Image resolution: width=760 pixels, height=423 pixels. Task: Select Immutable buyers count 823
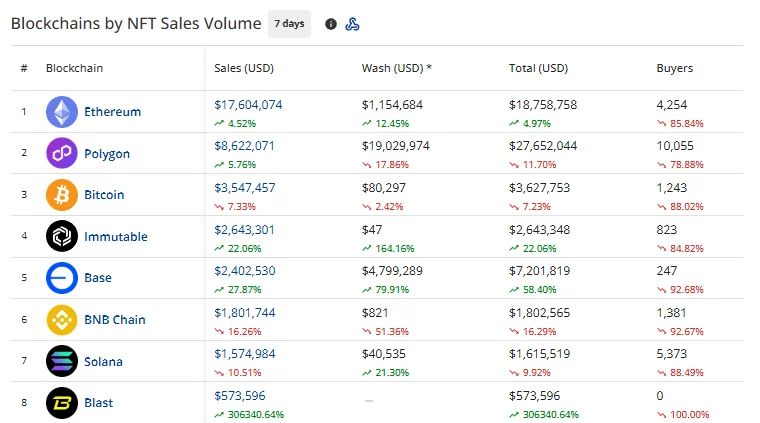(666, 229)
